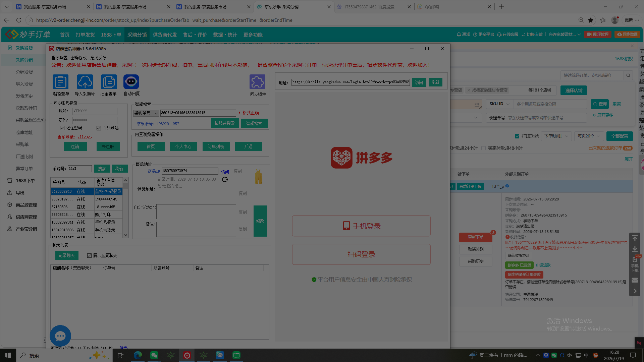Image resolution: width=644 pixels, height=362 pixels.
Task: Click the yellow overalls product thumbnail
Action: 258,177
